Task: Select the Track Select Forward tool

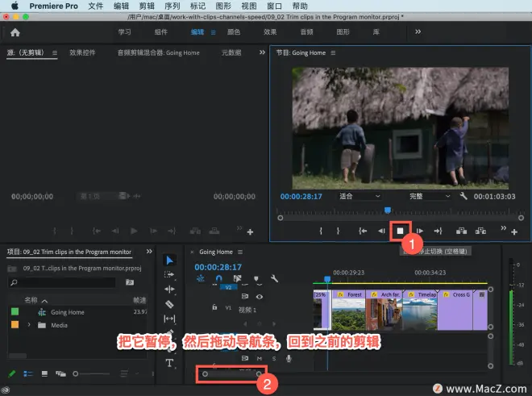Action: [169, 275]
